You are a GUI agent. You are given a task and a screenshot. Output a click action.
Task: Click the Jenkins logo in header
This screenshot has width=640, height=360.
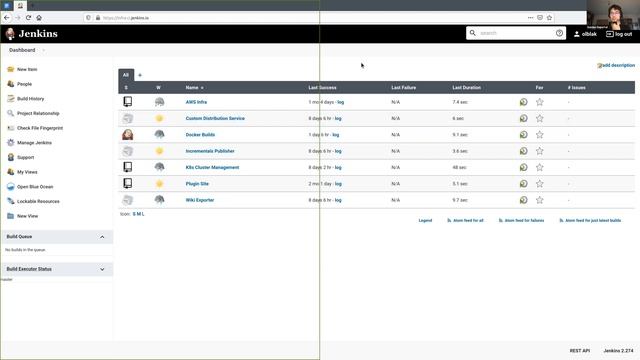pos(32,33)
